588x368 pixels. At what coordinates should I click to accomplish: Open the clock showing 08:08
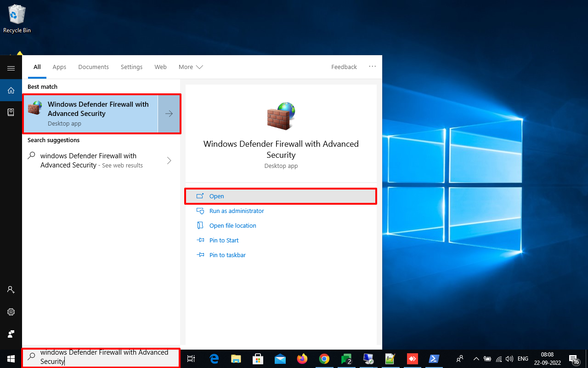[547, 359]
